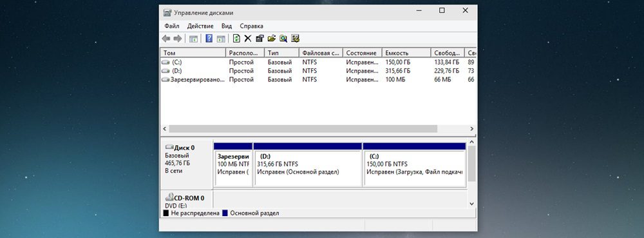This screenshot has width=644, height=238.
Task: Click the Back arrow in the toolbar
Action: click(166, 39)
